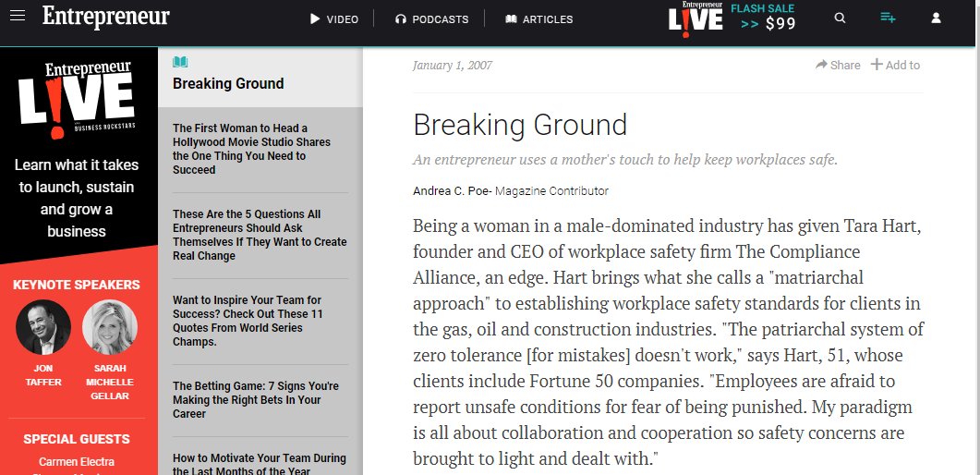Click the Carmen Electra guest name
980x475 pixels.
[77, 462]
